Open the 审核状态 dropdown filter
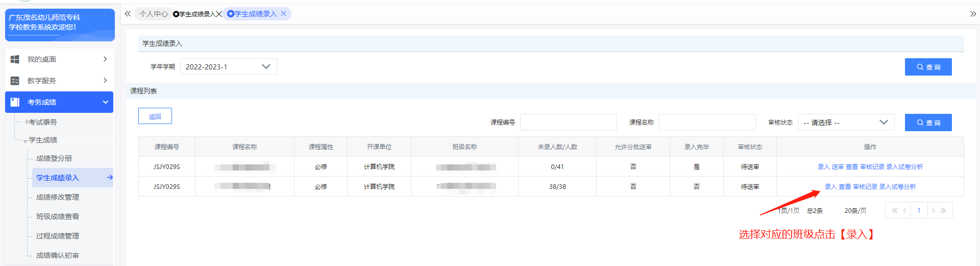The height and width of the screenshot is (266, 980). pyautogui.click(x=845, y=123)
